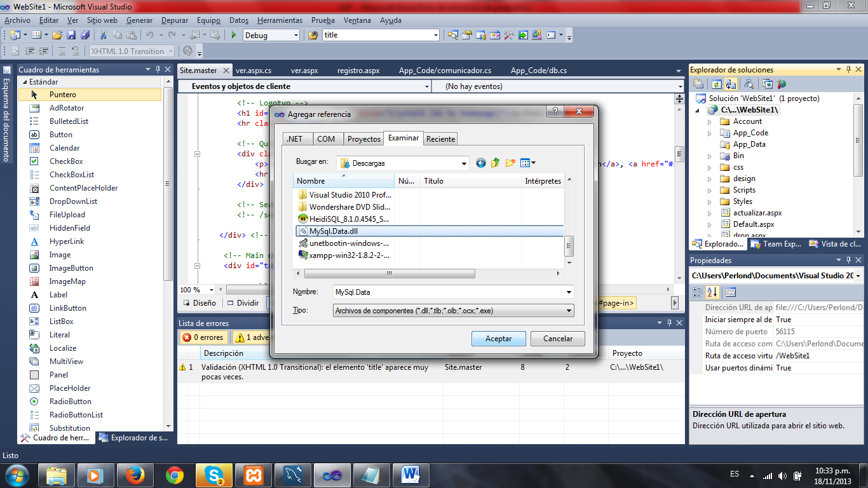Click the Dividir view button
The image size is (868, 488).
coord(243,303)
